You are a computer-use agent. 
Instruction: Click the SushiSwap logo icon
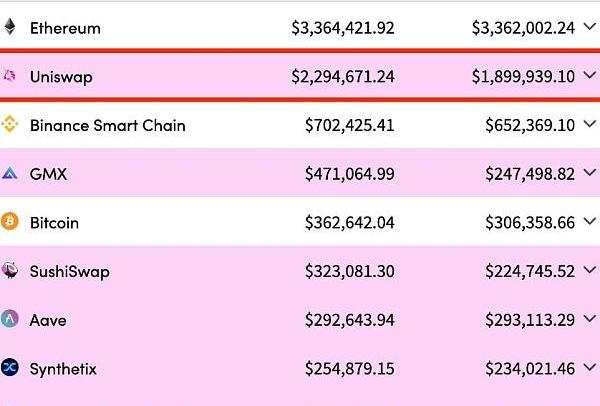[x=10, y=271]
